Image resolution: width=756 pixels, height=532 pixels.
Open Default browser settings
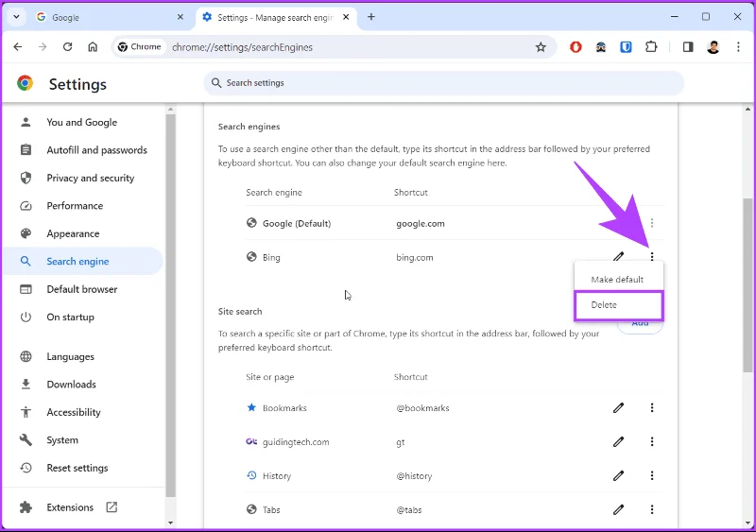click(x=82, y=289)
